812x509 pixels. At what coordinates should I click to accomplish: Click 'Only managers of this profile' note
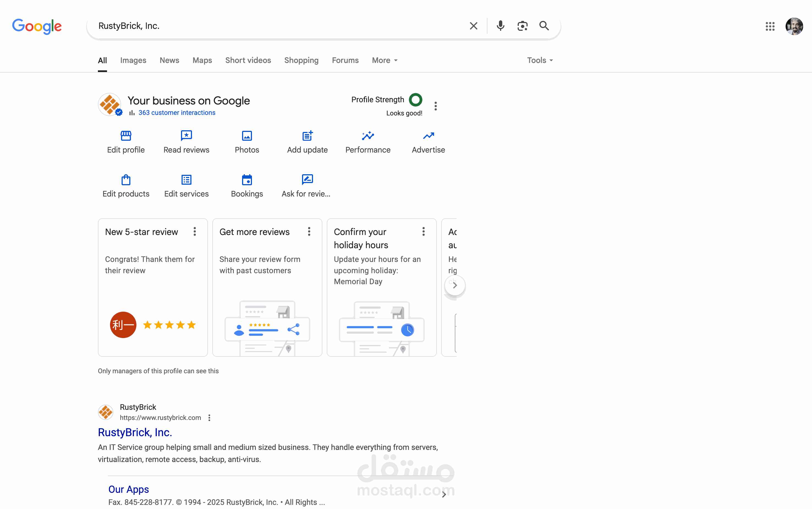158,371
